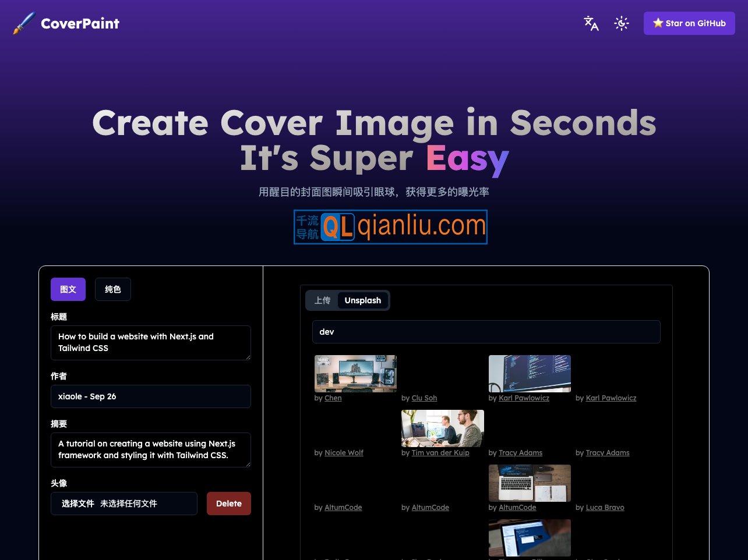Click the summary textarea about tutorial

click(x=150, y=449)
